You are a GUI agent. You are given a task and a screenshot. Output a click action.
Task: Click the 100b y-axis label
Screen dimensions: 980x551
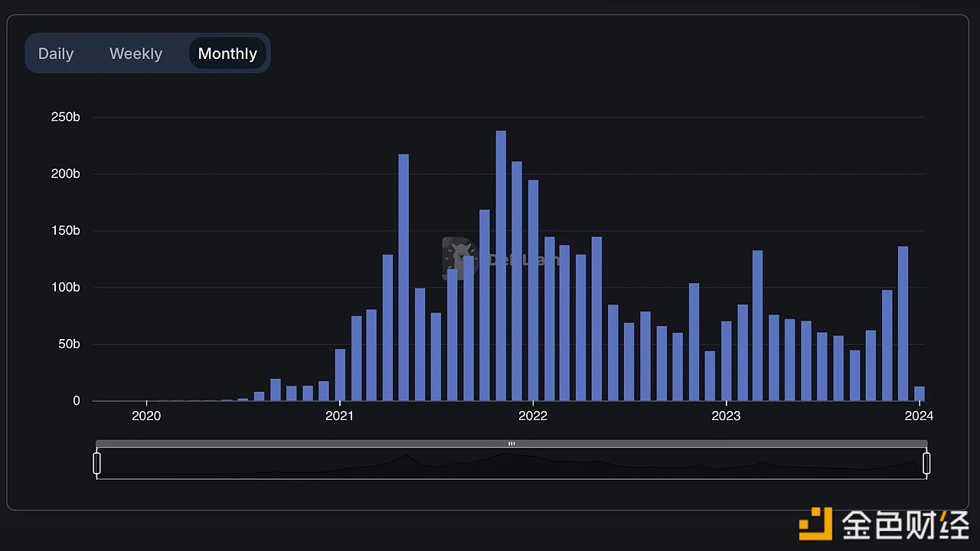[x=65, y=287]
